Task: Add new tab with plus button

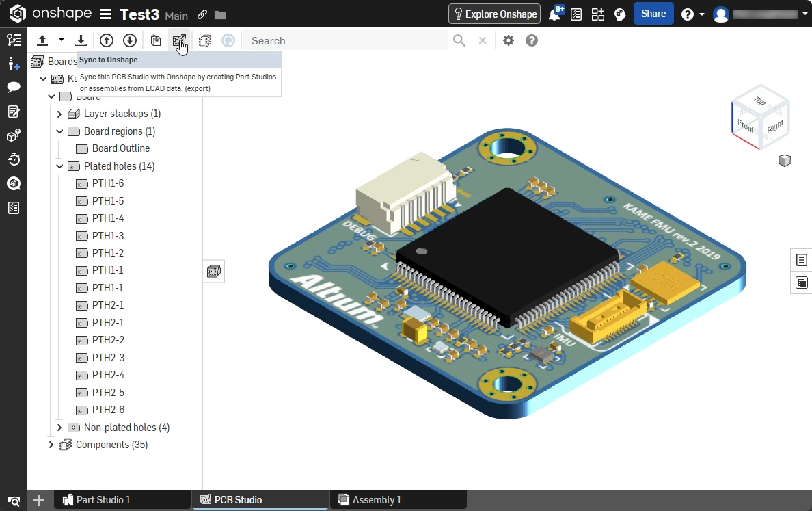Action: point(38,500)
